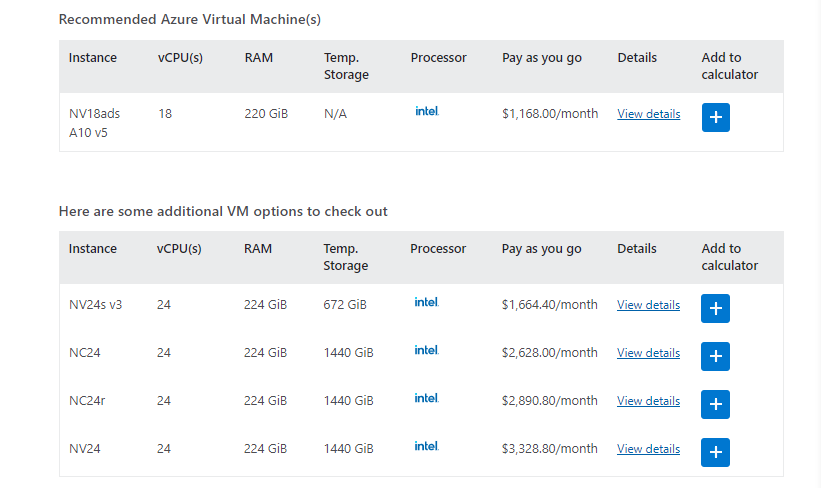Image resolution: width=821 pixels, height=488 pixels.
Task: Click the $2,890.80/month price
Action: (x=549, y=401)
